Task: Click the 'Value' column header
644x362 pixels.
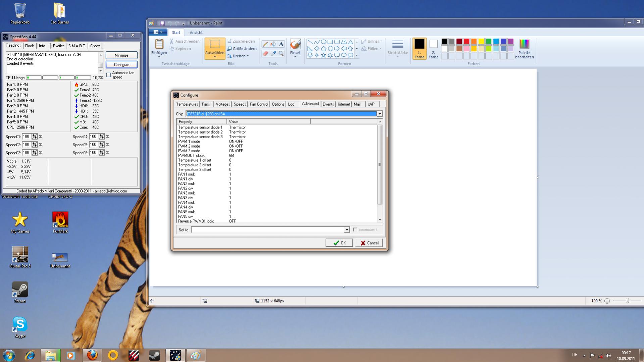Action: point(268,121)
